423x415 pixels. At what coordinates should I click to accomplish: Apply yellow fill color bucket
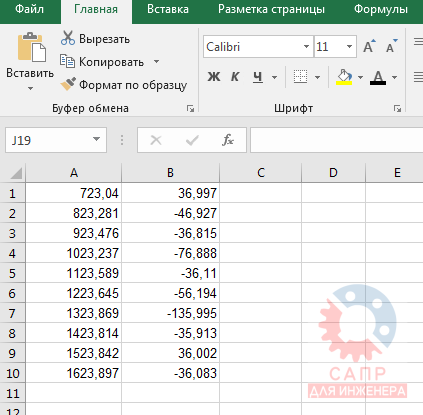tap(344, 77)
